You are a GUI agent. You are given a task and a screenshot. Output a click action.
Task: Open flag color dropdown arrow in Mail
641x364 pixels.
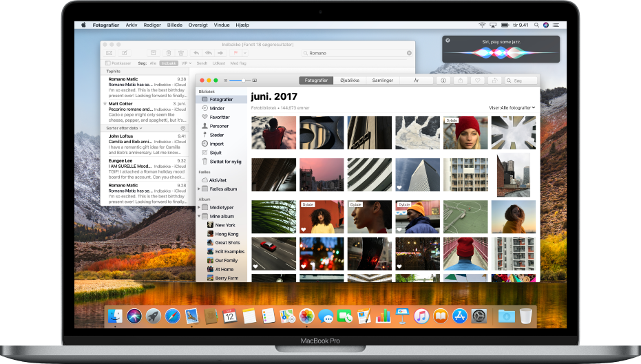(245, 53)
